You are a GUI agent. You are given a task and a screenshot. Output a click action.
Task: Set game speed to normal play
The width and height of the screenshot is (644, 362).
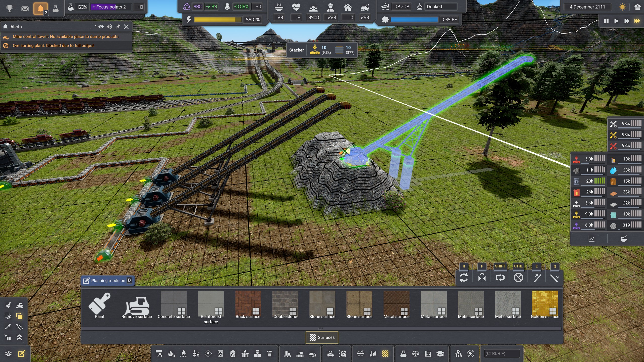tap(616, 21)
